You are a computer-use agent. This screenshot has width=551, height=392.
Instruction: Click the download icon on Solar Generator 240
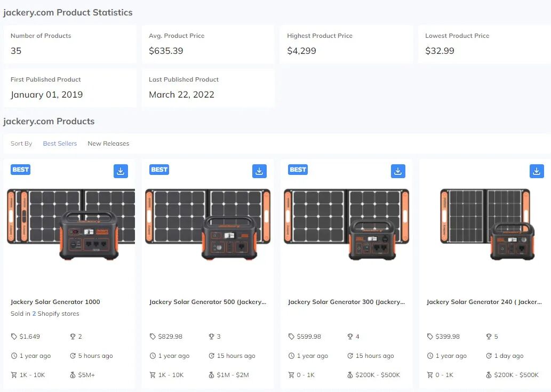click(537, 171)
